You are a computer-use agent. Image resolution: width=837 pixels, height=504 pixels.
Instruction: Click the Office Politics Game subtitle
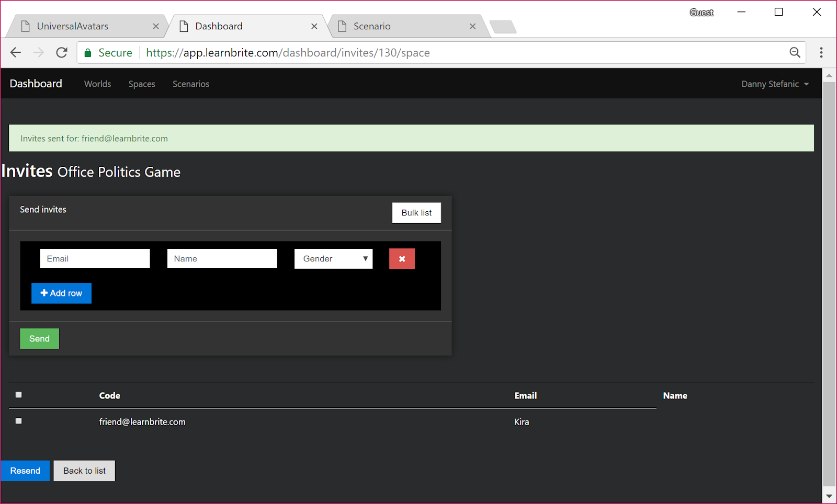pyautogui.click(x=119, y=172)
